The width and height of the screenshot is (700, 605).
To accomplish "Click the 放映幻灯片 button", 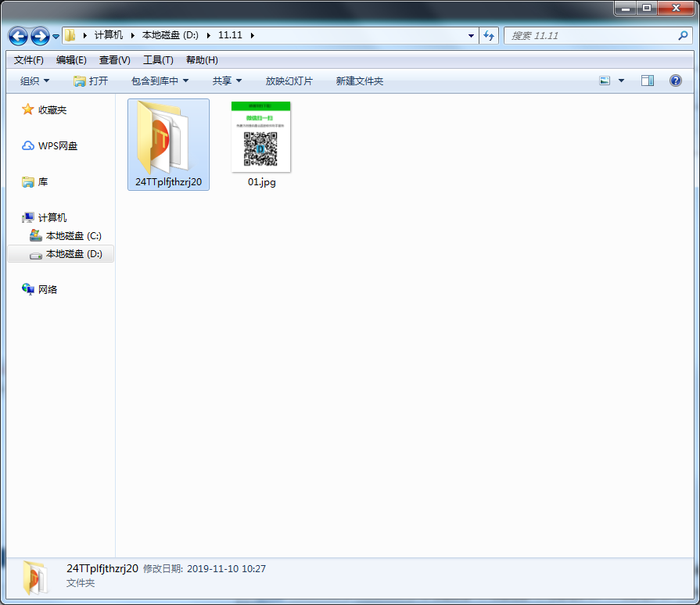I will (x=289, y=81).
